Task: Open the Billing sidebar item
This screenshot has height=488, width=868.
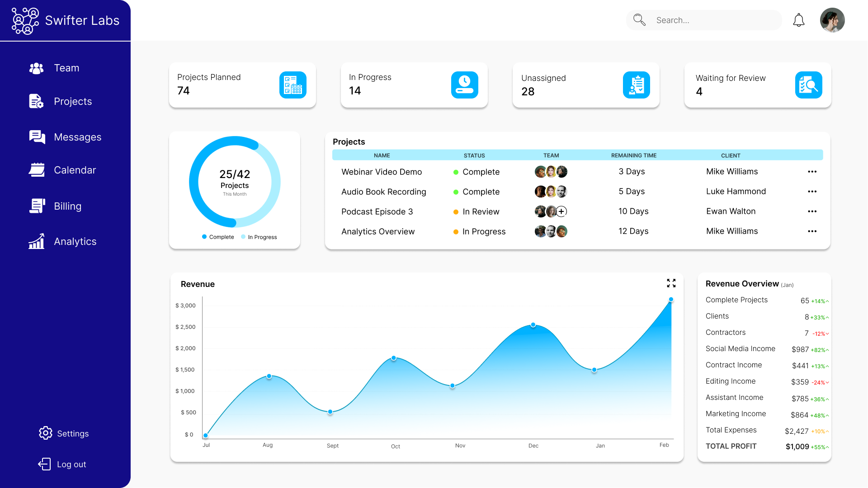Action: coord(67,206)
